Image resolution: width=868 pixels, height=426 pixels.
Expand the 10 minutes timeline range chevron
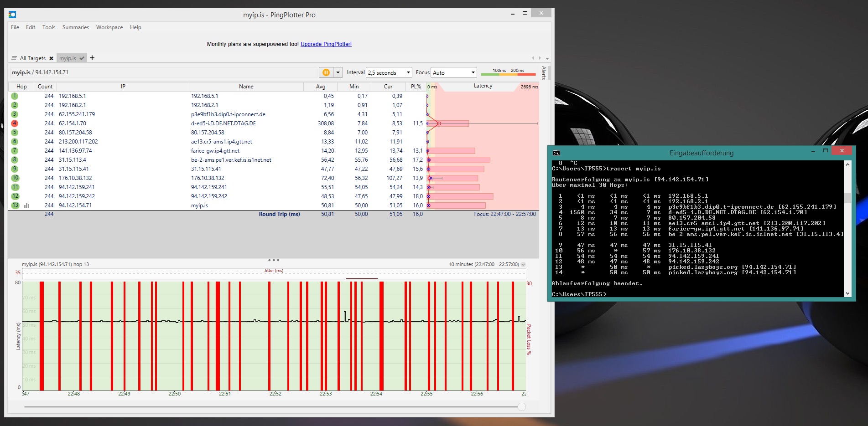pos(523,264)
